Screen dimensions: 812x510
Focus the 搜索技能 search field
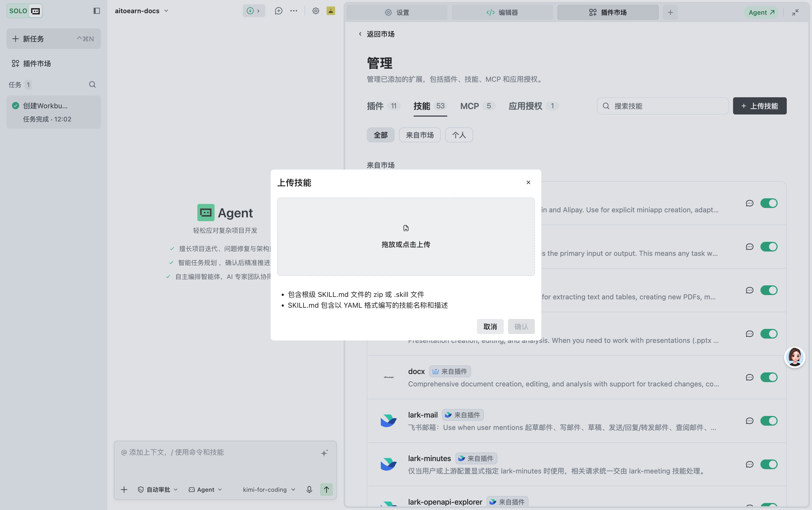663,106
